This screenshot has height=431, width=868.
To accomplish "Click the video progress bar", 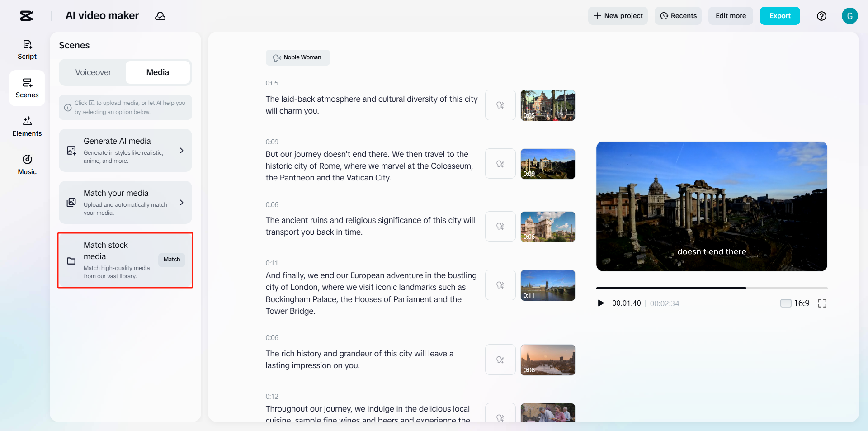I will [712, 288].
